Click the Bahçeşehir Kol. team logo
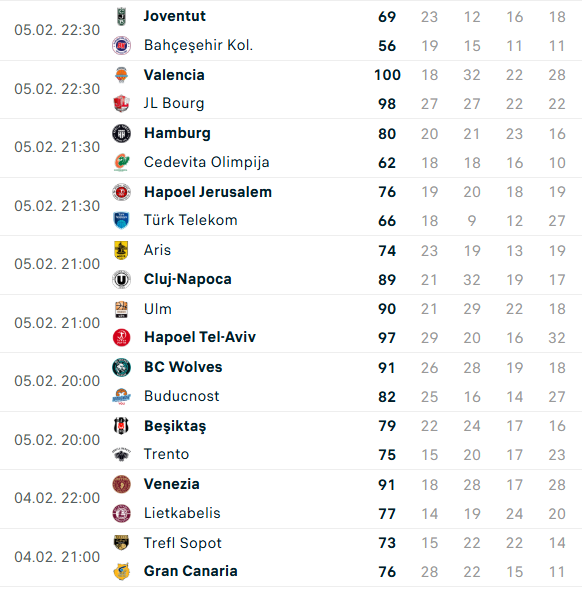The width and height of the screenshot is (582, 593). pyautogui.click(x=121, y=46)
